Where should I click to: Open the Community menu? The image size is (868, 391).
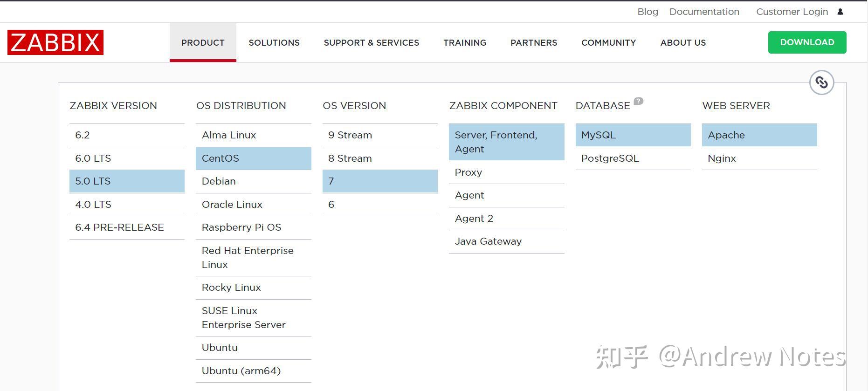click(x=608, y=42)
